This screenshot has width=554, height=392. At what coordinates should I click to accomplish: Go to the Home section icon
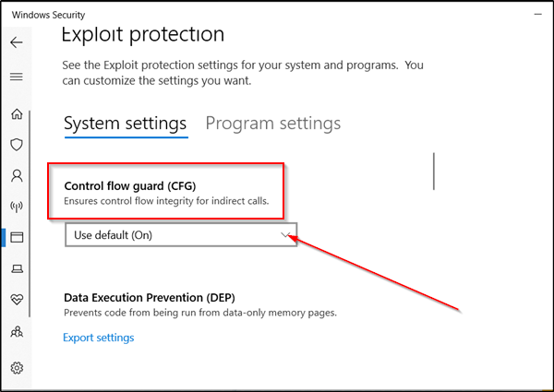[x=17, y=113]
